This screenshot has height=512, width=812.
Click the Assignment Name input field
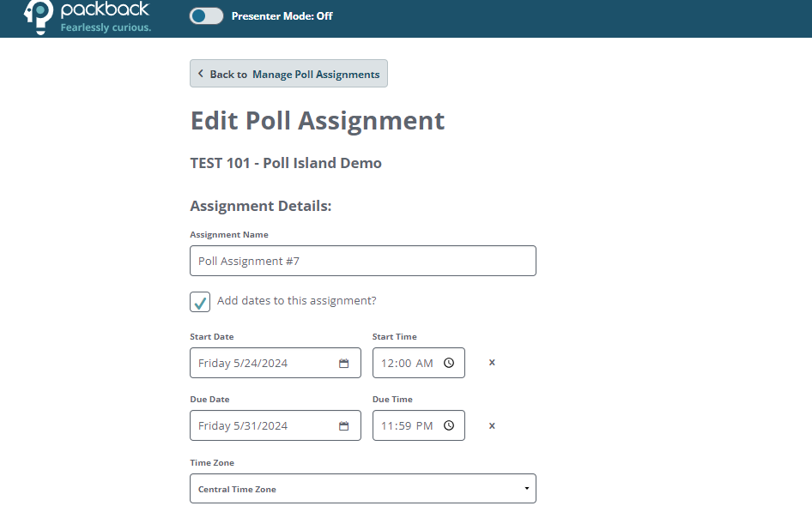tap(362, 261)
